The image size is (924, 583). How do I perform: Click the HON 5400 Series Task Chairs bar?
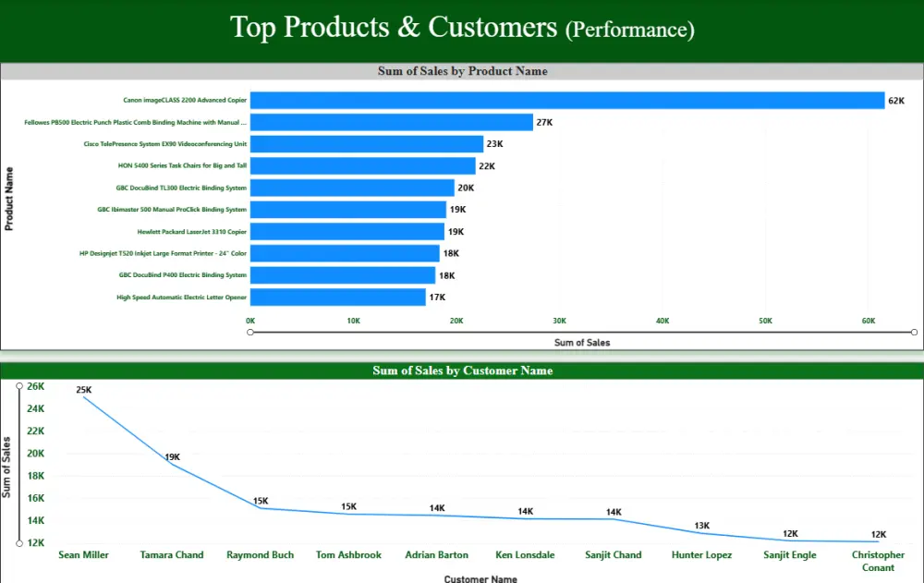point(360,165)
